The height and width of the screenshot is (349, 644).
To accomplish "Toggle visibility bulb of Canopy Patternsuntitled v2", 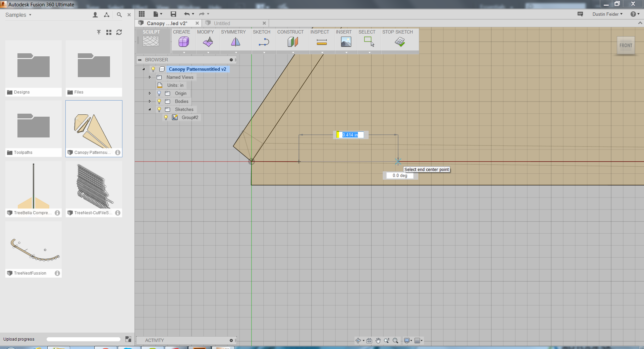I will click(153, 69).
